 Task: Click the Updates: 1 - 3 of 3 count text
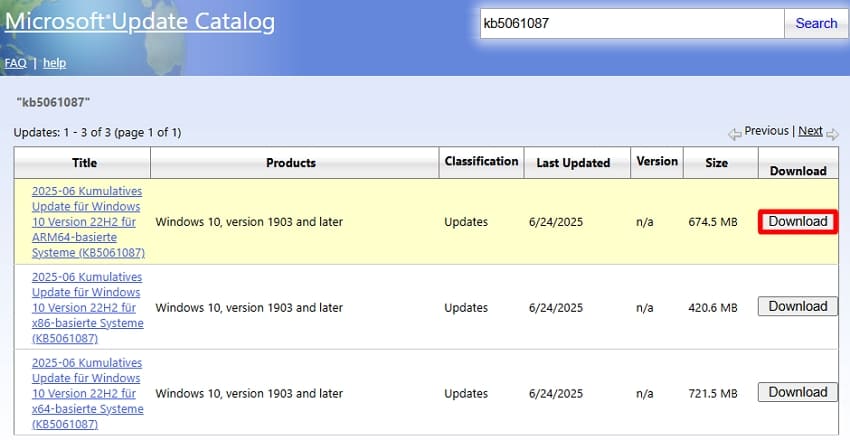pyautogui.click(x=98, y=133)
